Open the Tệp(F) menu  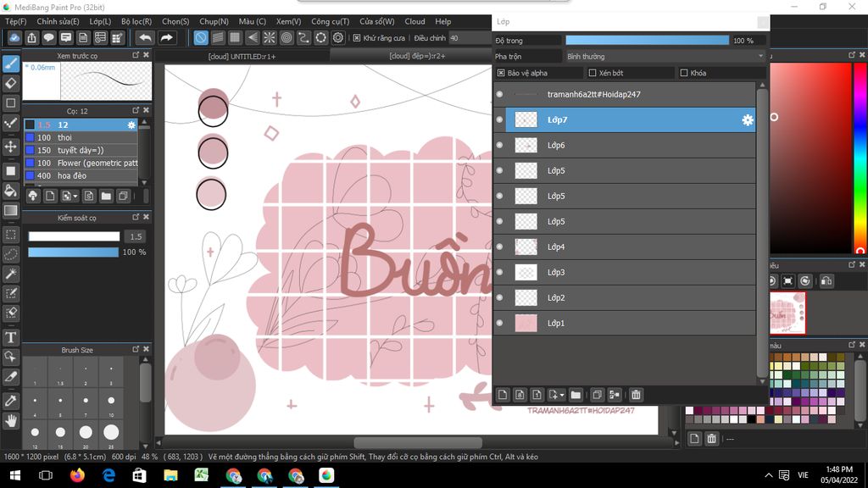(x=15, y=21)
